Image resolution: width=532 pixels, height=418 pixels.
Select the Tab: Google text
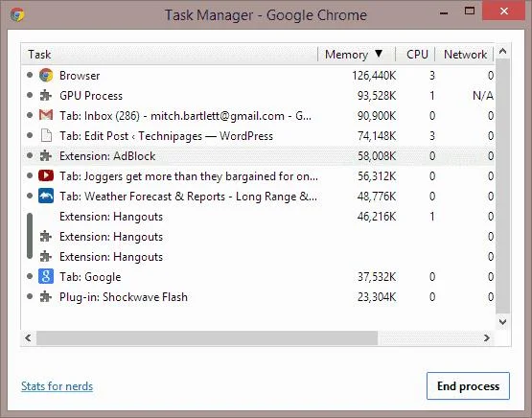pos(90,277)
